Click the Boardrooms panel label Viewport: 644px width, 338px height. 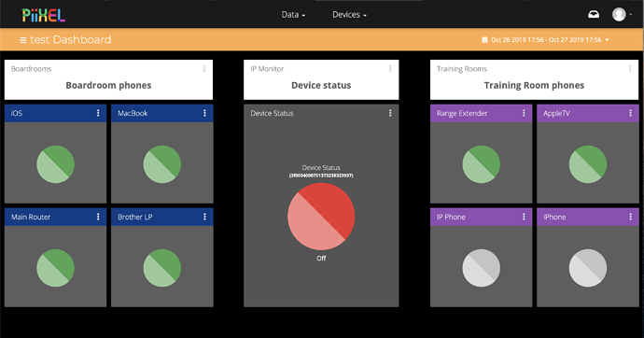tap(31, 69)
